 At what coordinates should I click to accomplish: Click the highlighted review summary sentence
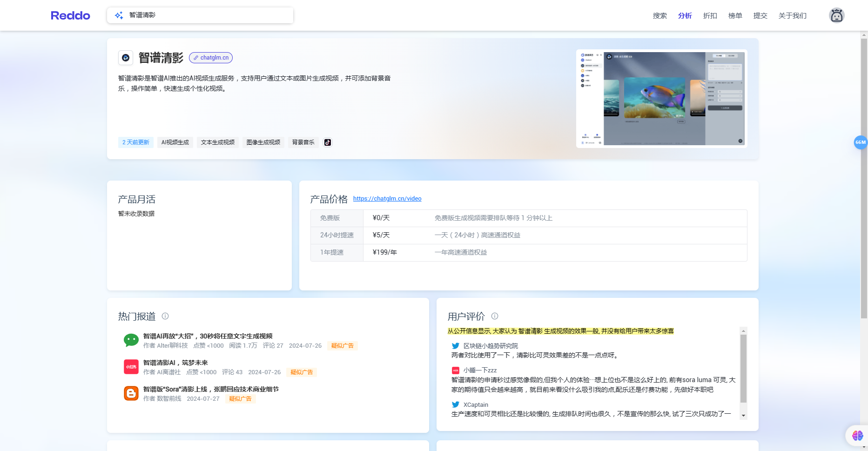click(x=560, y=331)
